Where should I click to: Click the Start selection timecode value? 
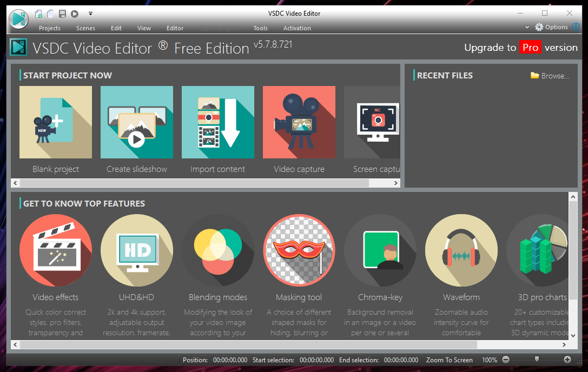click(316, 360)
